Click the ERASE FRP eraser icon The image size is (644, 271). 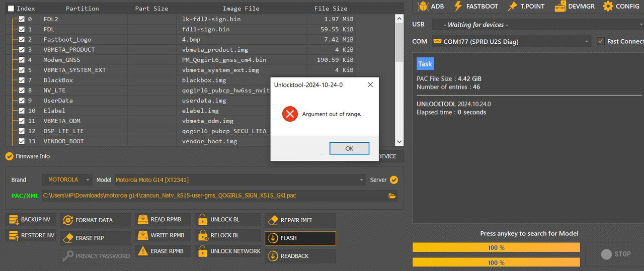coord(68,238)
